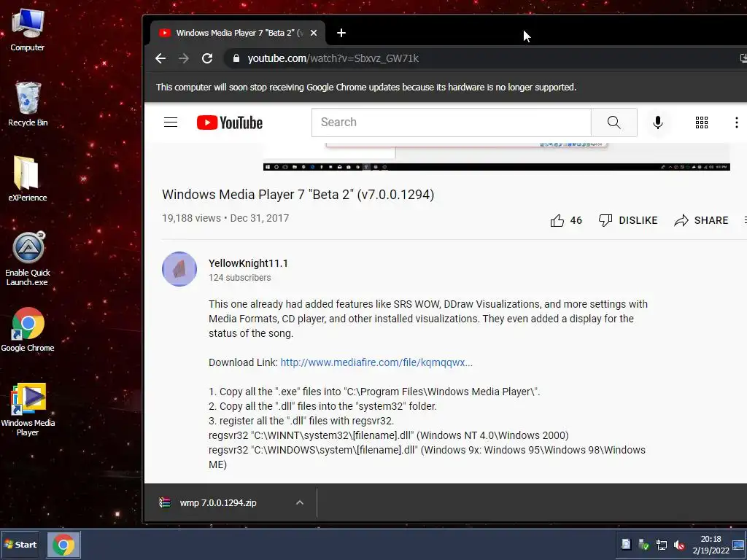This screenshot has width=747, height=560.
Task: Click '124 subscribers' text
Action: click(239, 278)
